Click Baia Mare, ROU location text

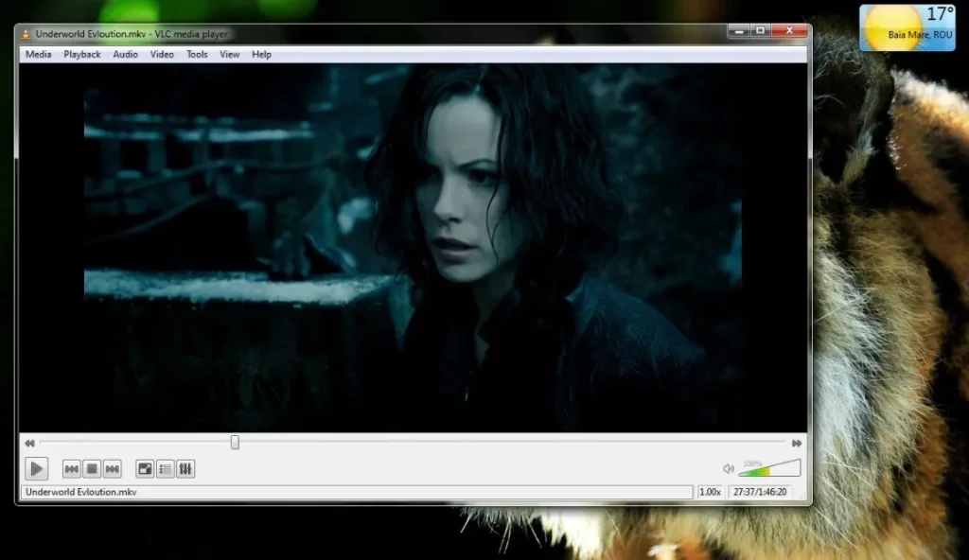(920, 35)
